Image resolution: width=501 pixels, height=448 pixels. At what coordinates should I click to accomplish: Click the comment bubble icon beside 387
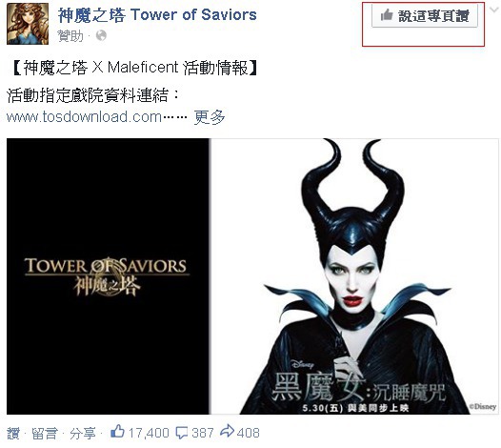[182, 433]
